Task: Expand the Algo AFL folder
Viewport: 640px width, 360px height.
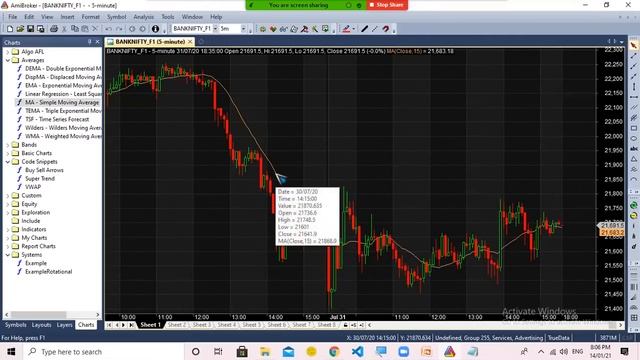Action: coord(7,52)
